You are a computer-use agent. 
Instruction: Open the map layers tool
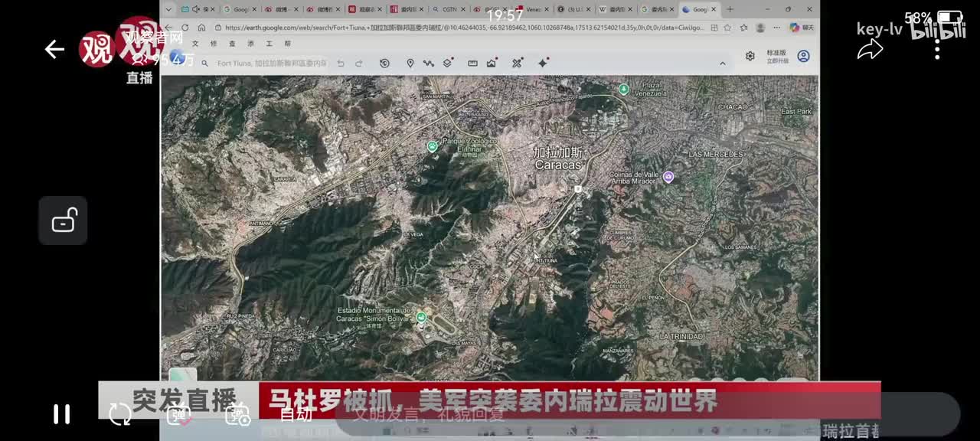448,63
